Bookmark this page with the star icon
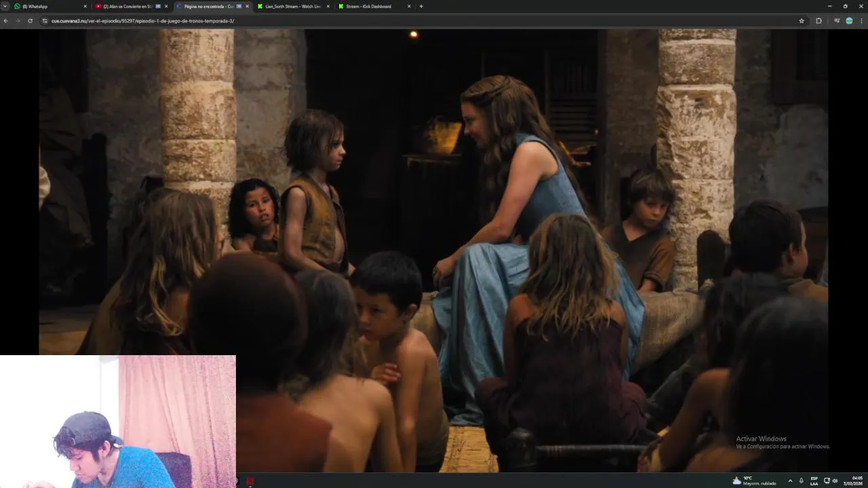 point(802,21)
